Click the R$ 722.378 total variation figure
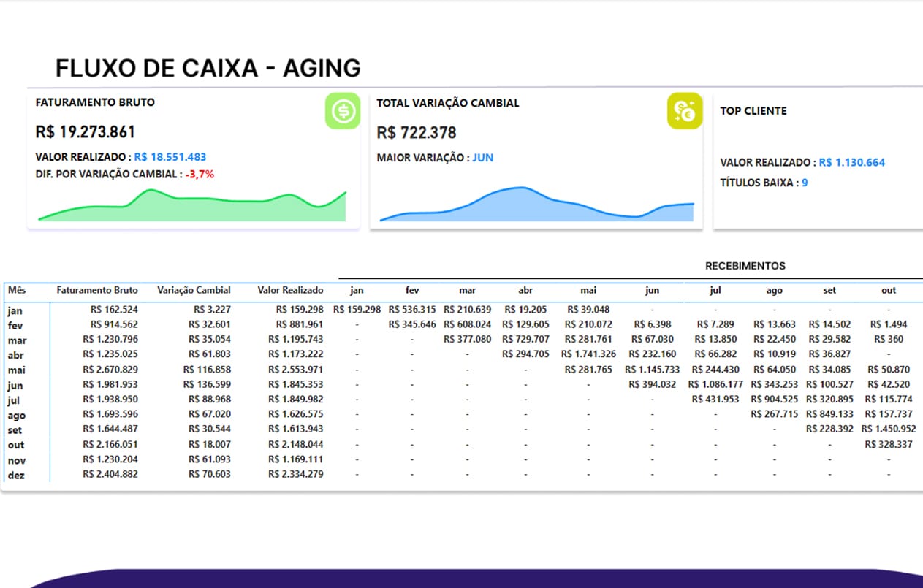 click(x=417, y=133)
